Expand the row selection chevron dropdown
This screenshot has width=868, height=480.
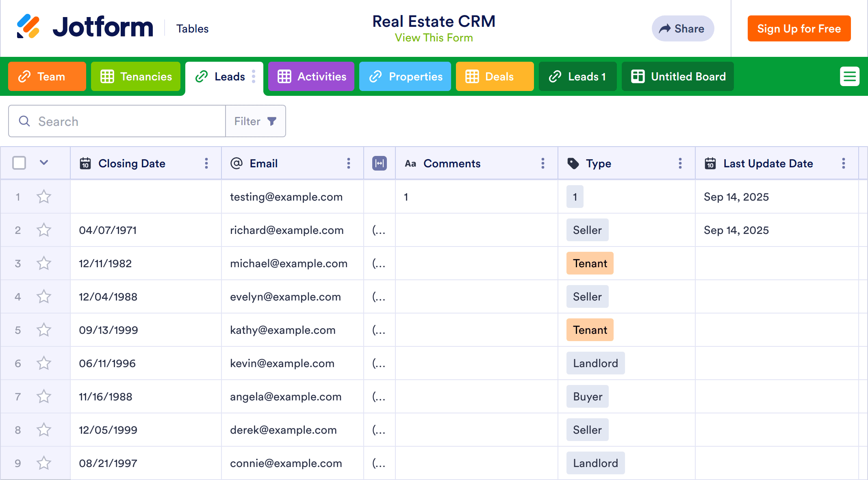(x=44, y=163)
